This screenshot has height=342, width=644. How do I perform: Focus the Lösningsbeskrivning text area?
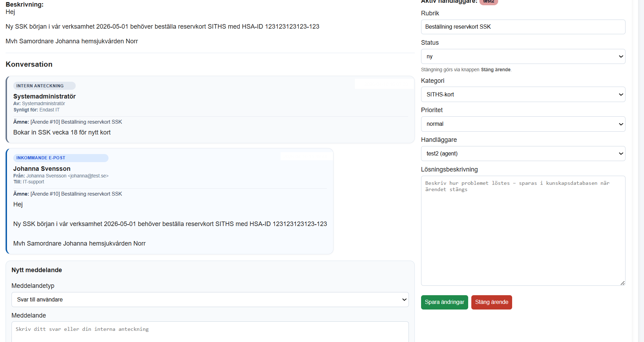[523, 231]
